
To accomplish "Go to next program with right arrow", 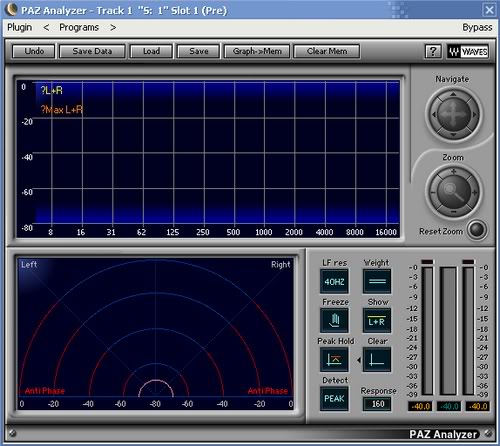I will point(113,27).
